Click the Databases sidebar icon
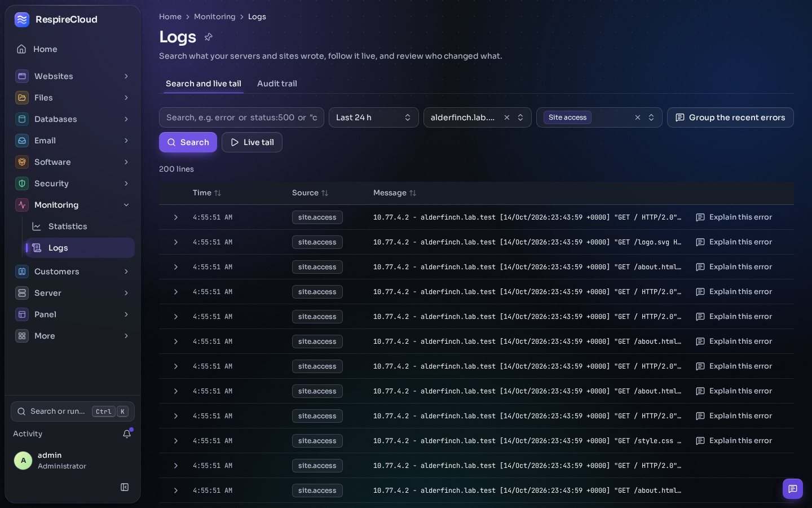The height and width of the screenshot is (508, 812). pos(22,119)
